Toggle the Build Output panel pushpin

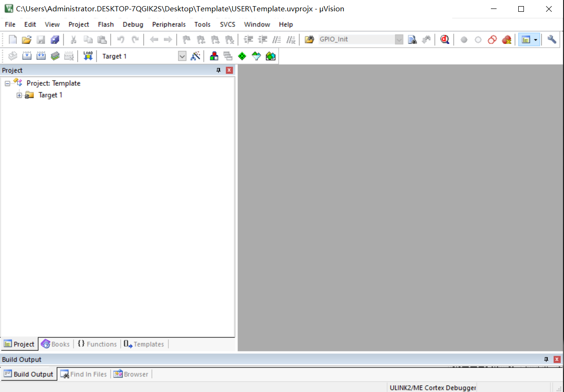pos(546,359)
